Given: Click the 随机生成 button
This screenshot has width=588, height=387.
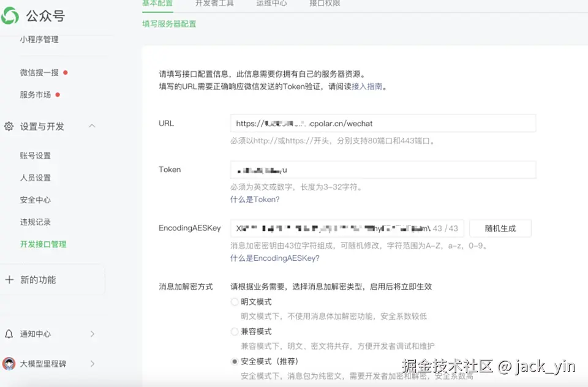Looking at the screenshot, I should pyautogui.click(x=500, y=228).
